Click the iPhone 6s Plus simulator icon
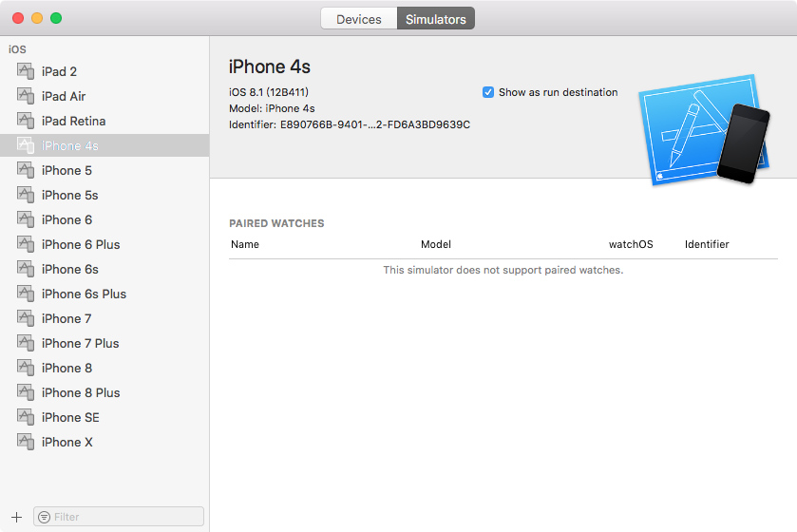Image resolution: width=797 pixels, height=532 pixels. coord(26,294)
